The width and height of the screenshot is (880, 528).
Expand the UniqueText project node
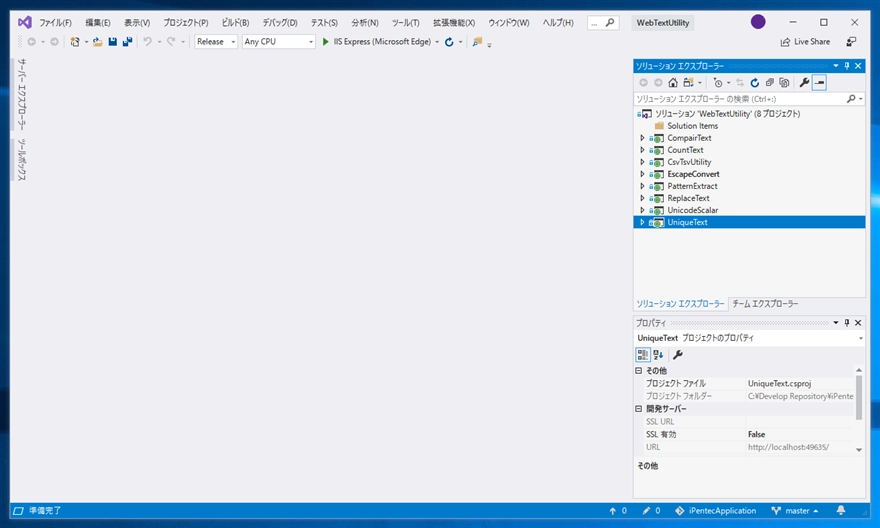click(643, 222)
